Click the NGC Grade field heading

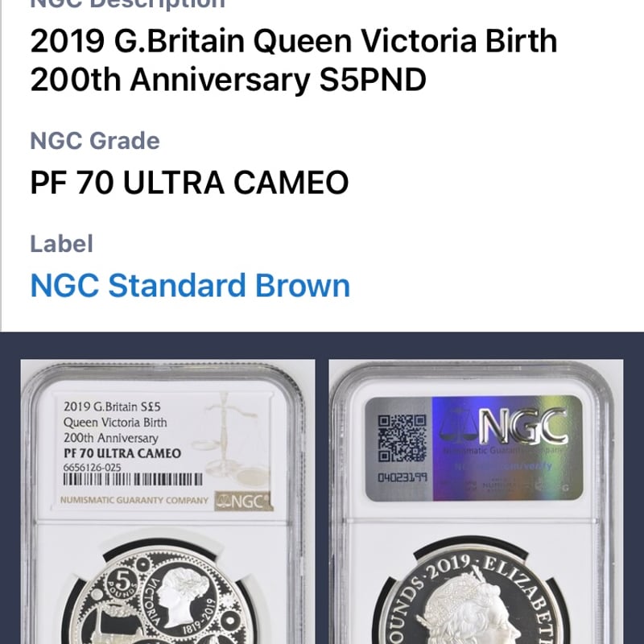[95, 141]
